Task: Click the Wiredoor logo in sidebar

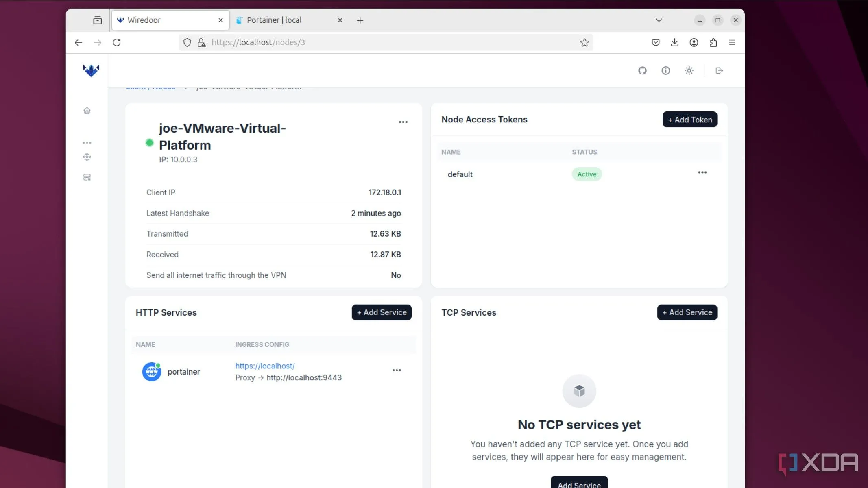Action: [91, 70]
